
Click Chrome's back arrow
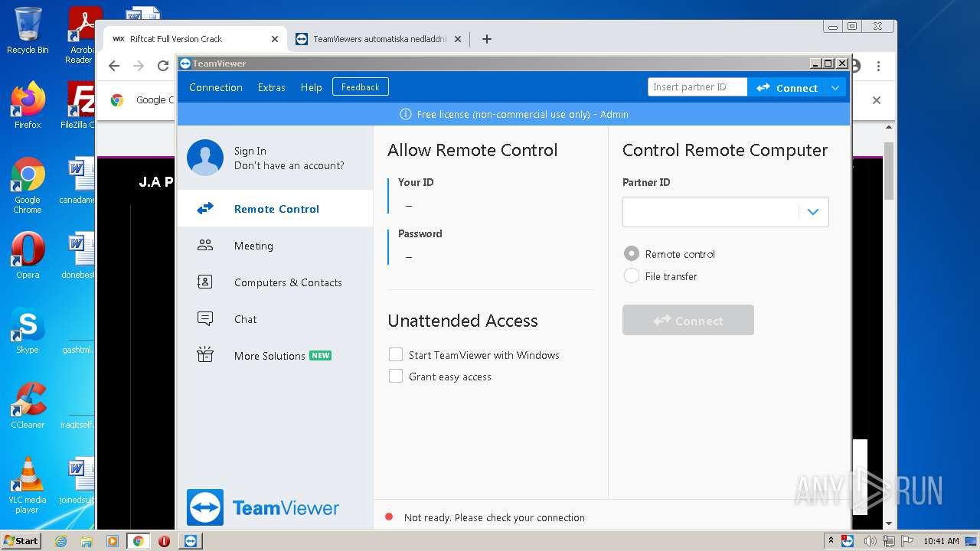point(114,66)
